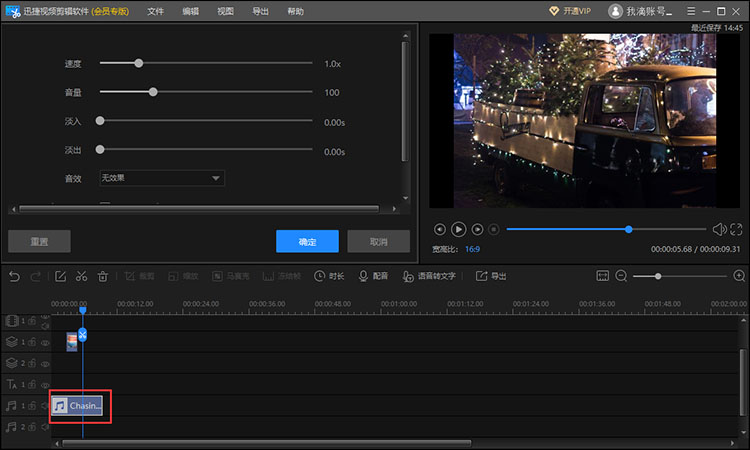Screen dimensions: 750x450
Task: Open the 帮助 menu
Action: pos(295,11)
